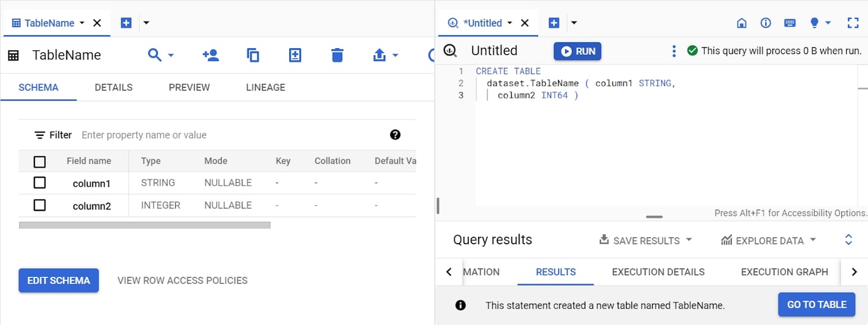
Task: Click the share table person-add icon
Action: [x=210, y=55]
